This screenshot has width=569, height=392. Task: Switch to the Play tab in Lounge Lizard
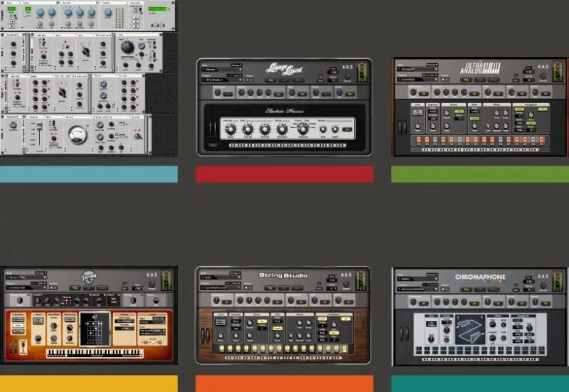click(271, 80)
